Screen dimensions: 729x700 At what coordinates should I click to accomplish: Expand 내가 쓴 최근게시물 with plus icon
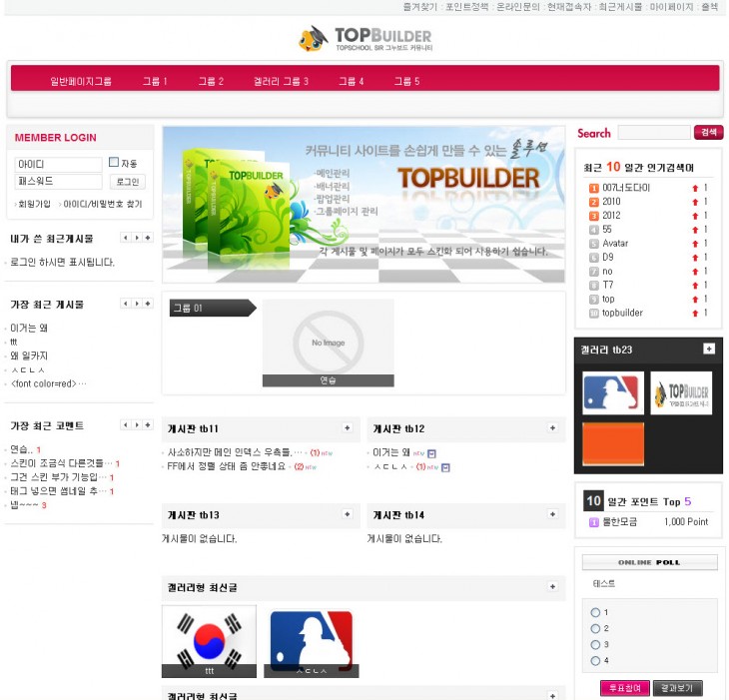click(x=148, y=238)
